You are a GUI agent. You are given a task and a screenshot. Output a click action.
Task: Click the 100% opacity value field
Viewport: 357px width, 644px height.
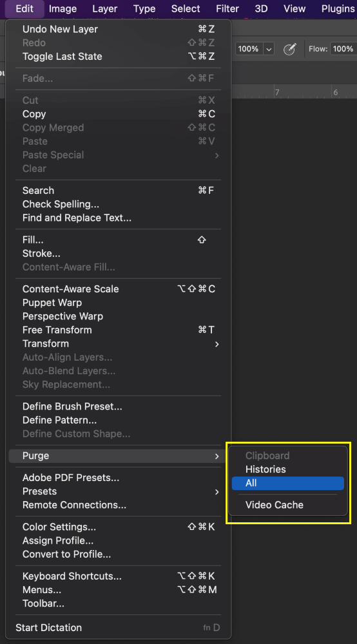[x=249, y=50]
